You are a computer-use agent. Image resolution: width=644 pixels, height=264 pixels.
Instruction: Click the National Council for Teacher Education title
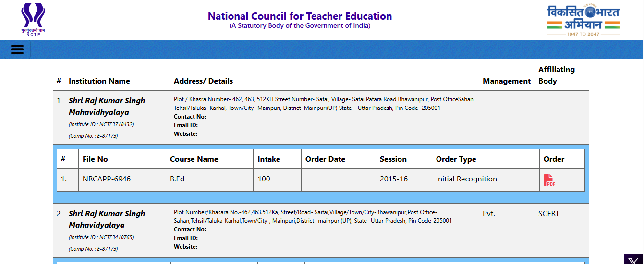(x=300, y=16)
